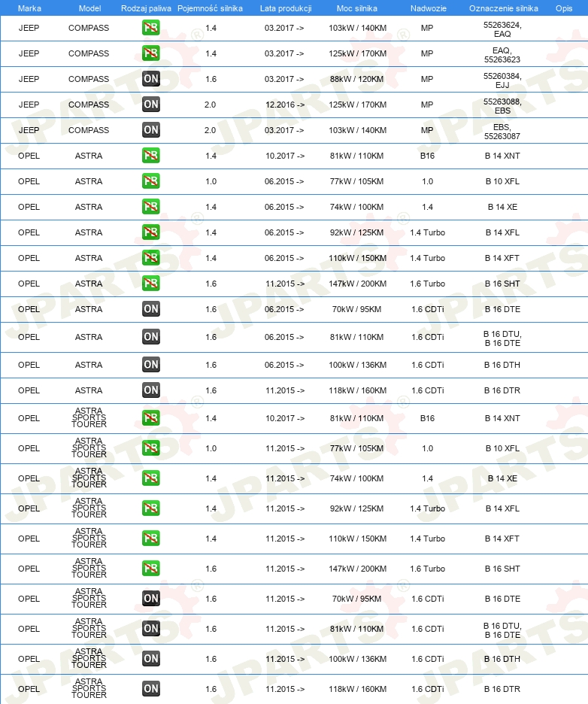Screen dimensions: 588x704
Task: Click the Marka column header
Action: point(29,8)
